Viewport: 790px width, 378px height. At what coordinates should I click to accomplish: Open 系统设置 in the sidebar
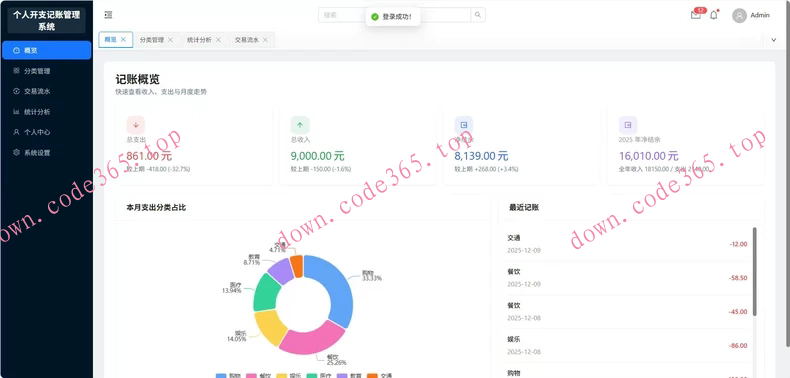pyautogui.click(x=46, y=152)
